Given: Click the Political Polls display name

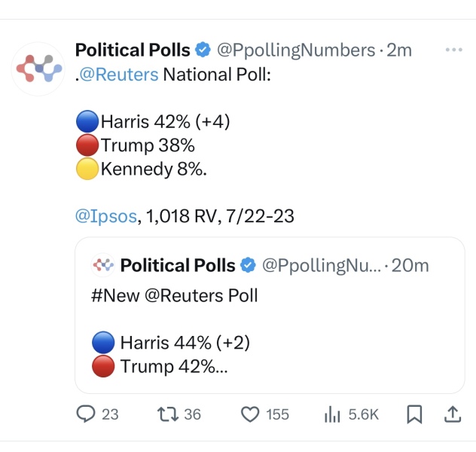Looking at the screenshot, I should pyautogui.click(x=133, y=50).
